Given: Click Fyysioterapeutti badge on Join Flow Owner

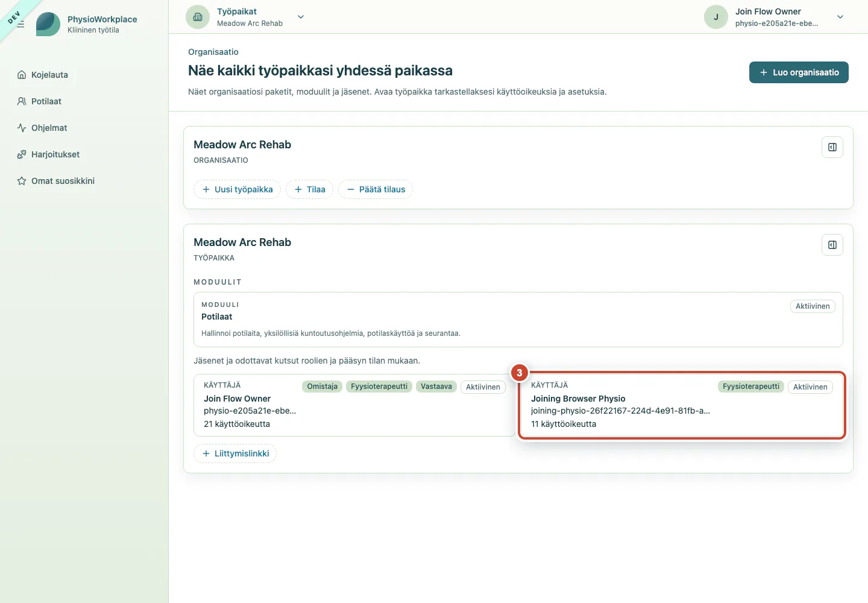Looking at the screenshot, I should 379,387.
